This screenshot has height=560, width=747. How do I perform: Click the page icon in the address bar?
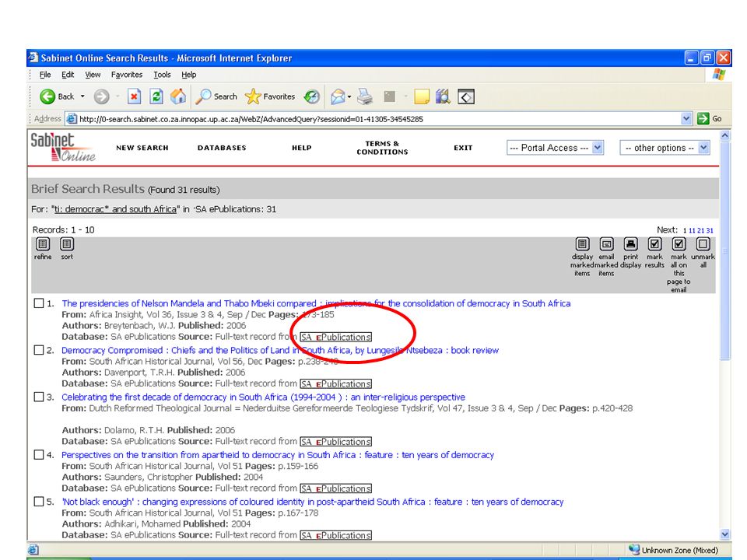(x=72, y=118)
